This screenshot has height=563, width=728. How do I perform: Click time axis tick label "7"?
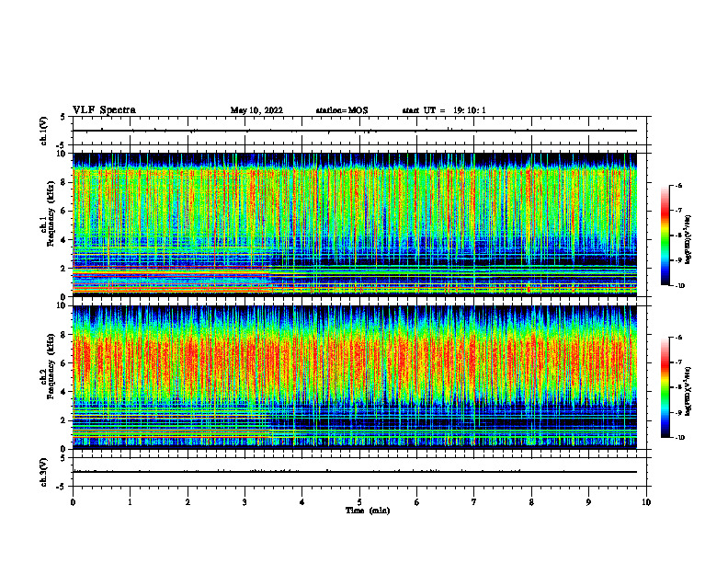[474, 502]
